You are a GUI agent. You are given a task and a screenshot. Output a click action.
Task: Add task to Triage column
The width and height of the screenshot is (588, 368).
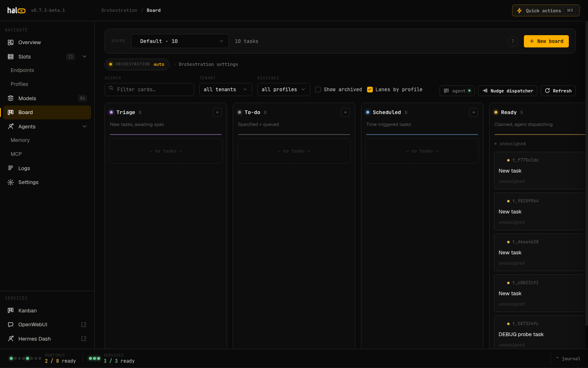217,112
